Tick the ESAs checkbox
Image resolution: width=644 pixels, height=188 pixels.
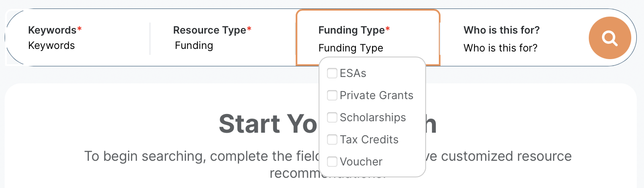tap(332, 73)
